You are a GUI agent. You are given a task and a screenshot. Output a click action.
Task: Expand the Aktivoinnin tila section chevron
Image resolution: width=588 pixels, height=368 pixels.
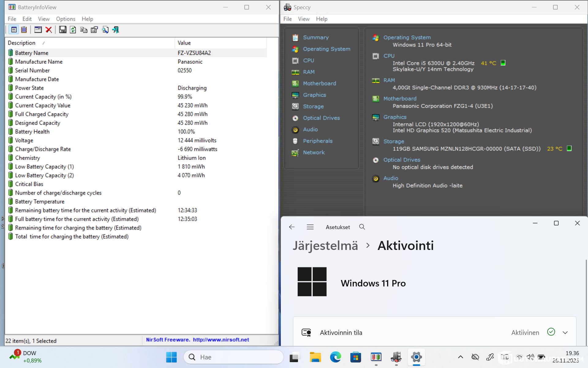[x=565, y=333]
